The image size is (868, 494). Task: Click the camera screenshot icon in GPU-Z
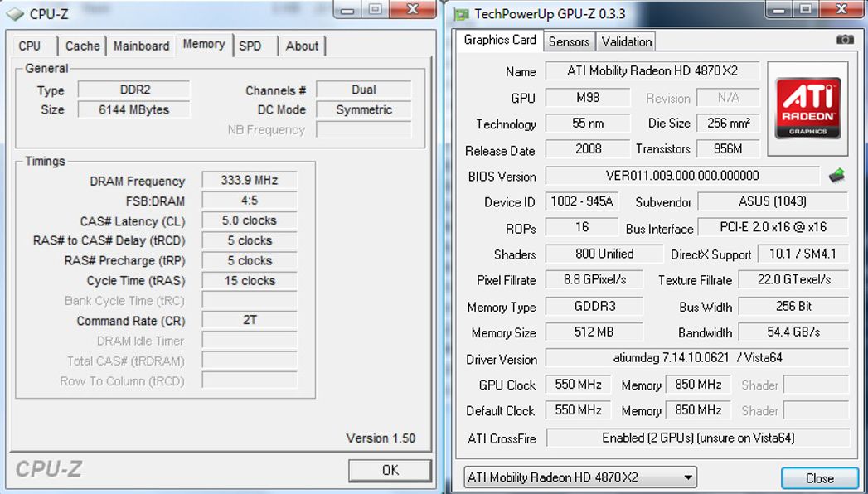click(845, 40)
